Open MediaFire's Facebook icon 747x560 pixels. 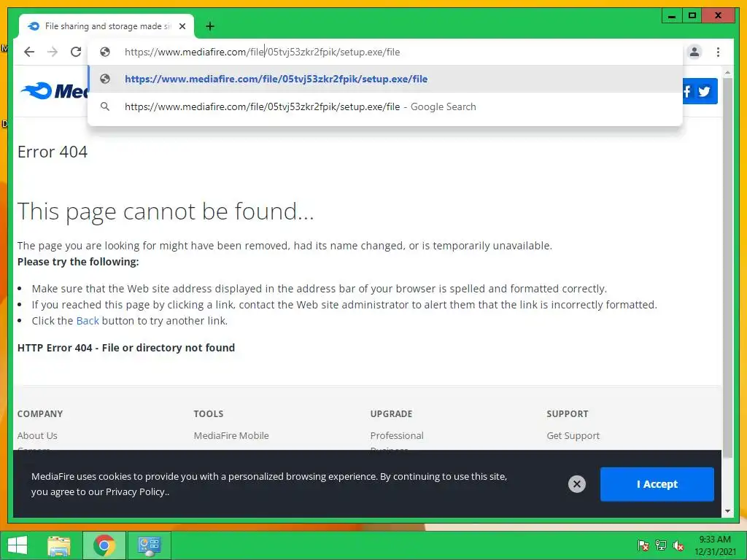(x=687, y=91)
